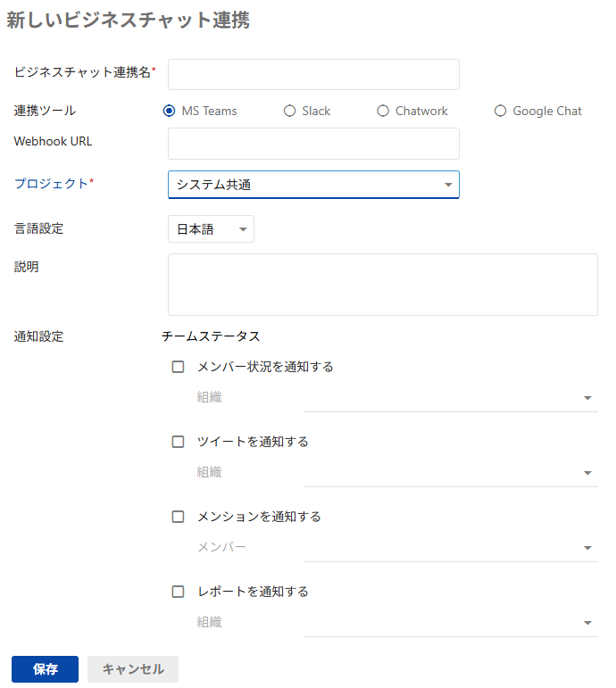Click into the Webhook URL field

coord(313,144)
